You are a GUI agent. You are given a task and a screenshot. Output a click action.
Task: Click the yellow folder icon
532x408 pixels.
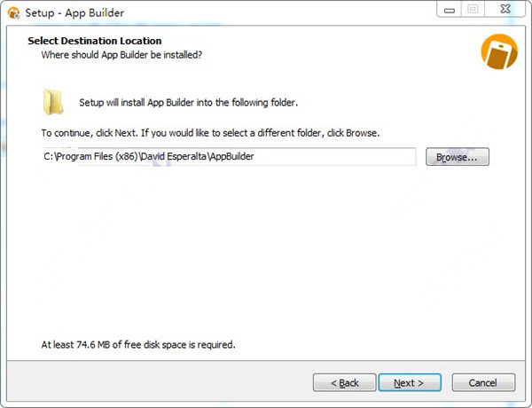point(53,102)
